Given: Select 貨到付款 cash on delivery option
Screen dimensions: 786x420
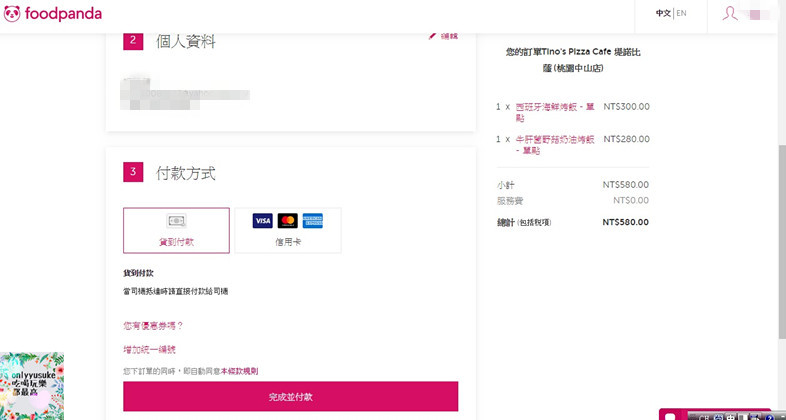Looking at the screenshot, I should click(176, 231).
